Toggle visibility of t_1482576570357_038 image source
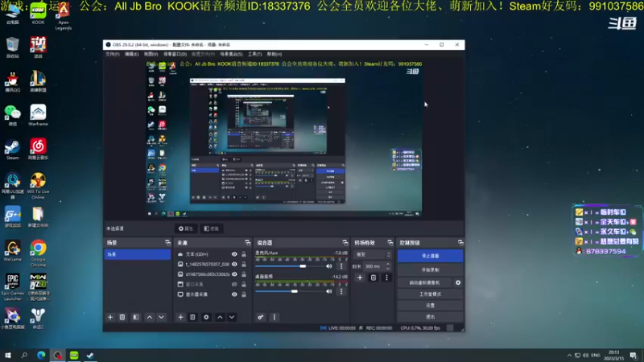This screenshot has width=644, height=362. [234, 265]
